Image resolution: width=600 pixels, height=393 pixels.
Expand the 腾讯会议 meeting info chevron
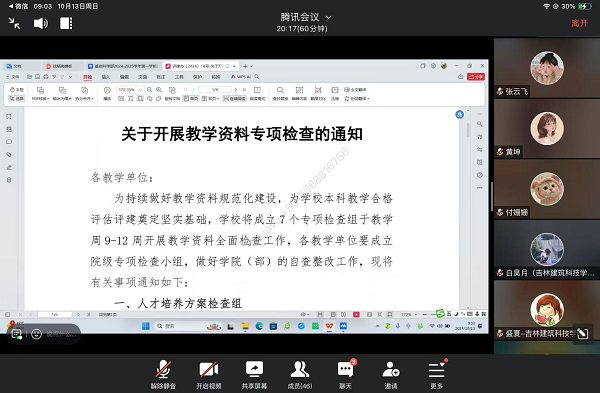pos(328,17)
